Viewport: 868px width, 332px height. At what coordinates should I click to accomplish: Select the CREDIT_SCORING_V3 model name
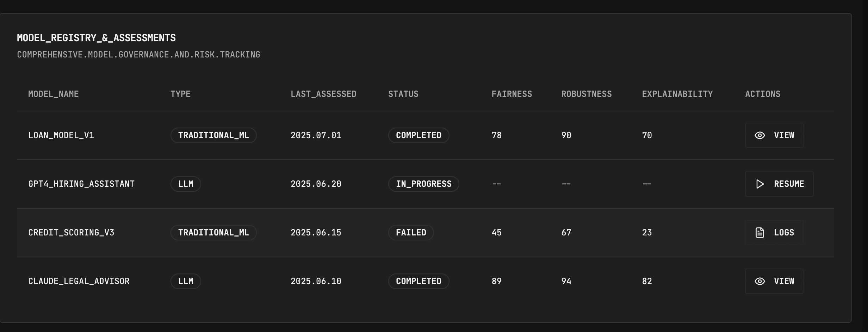(71, 233)
